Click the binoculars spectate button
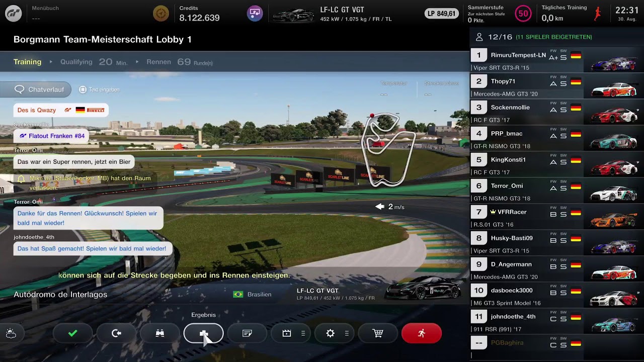The height and width of the screenshot is (362, 644). [x=160, y=333]
